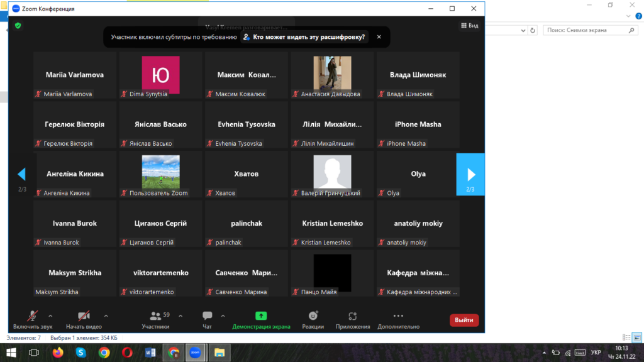This screenshot has height=362, width=644.
Task: Open Opera browser from taskbar
Action: pyautogui.click(x=127, y=353)
